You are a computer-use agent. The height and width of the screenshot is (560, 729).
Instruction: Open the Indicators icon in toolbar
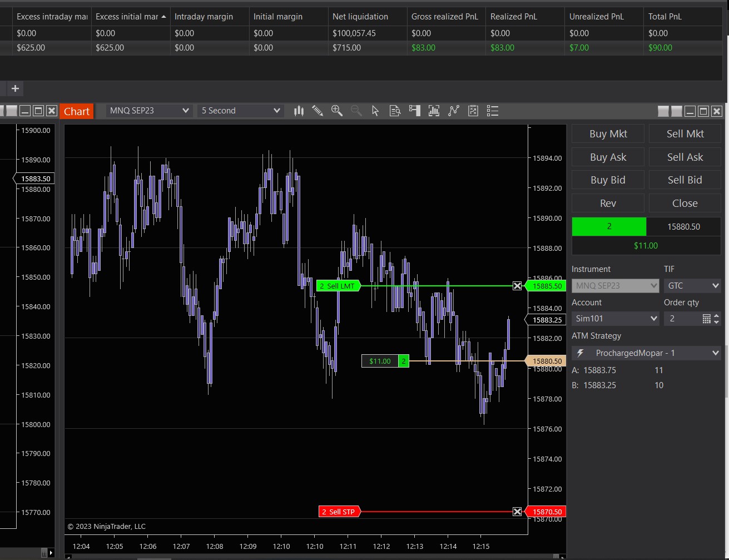pyautogui.click(x=434, y=111)
